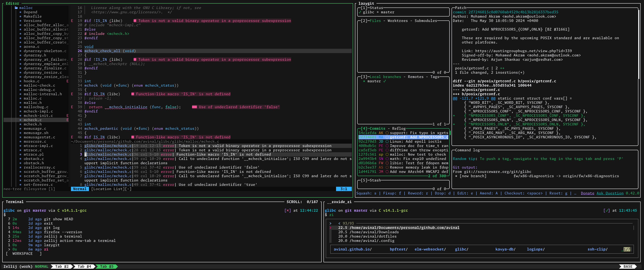Select kavya-db/ in zoxide preview

pos(505,249)
